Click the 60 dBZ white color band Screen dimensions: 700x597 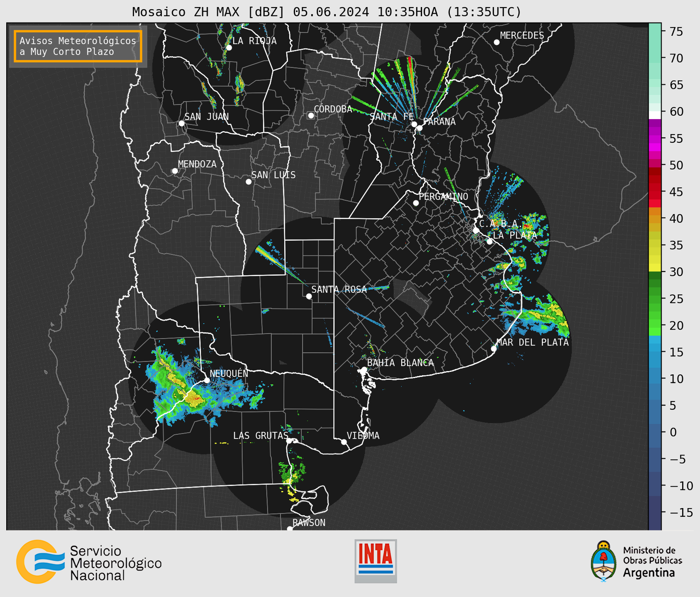point(655,115)
